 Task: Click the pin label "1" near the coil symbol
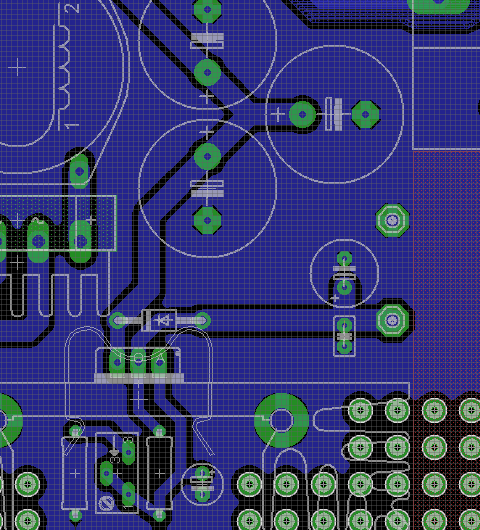[x=72, y=126]
